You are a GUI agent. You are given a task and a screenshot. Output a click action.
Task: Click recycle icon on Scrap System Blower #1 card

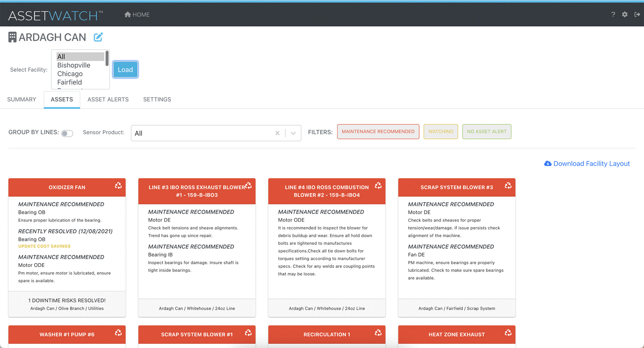click(x=248, y=333)
